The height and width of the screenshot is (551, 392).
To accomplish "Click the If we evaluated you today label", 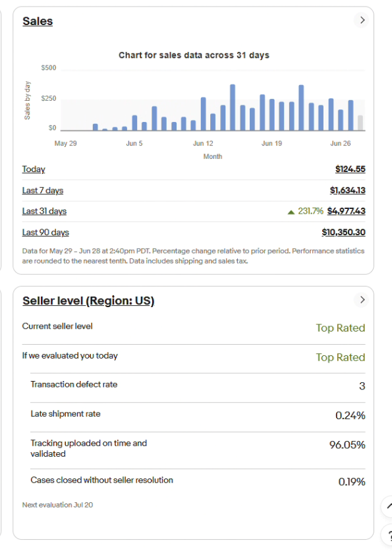I will 70,356.
